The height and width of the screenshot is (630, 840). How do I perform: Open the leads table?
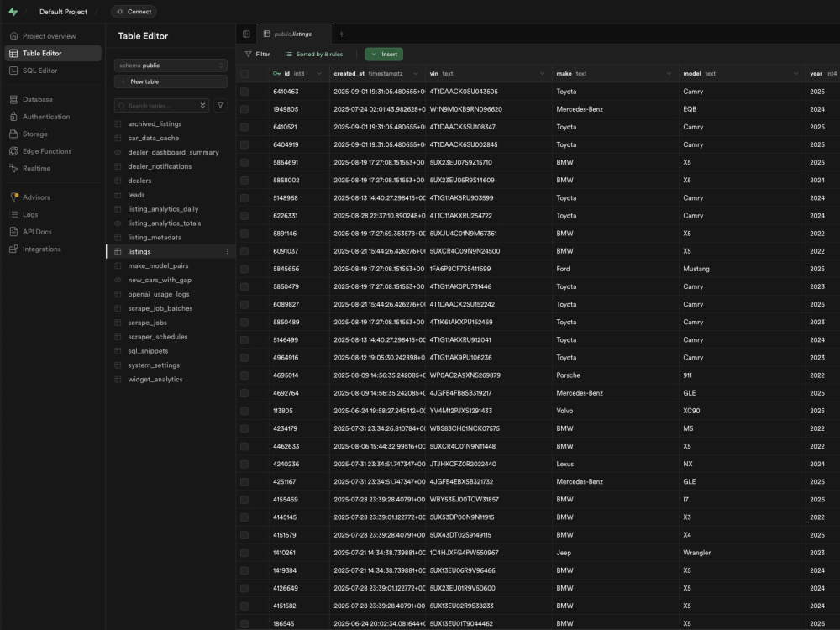(136, 195)
